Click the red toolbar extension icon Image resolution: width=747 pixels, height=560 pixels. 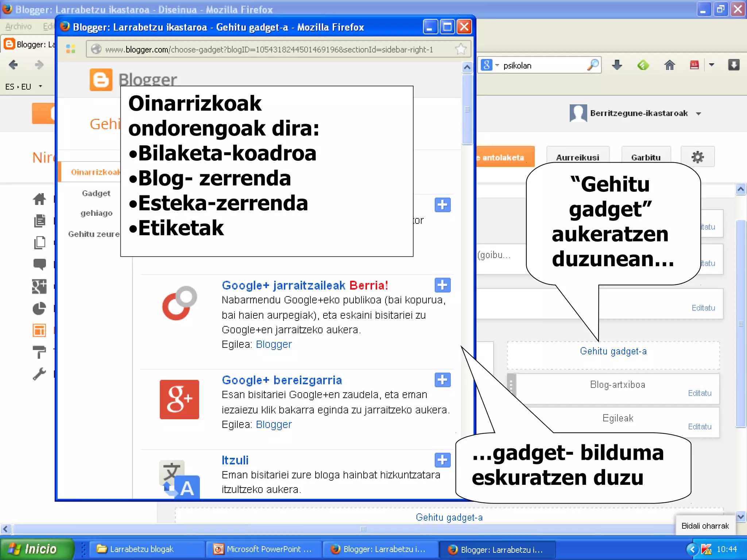694,65
